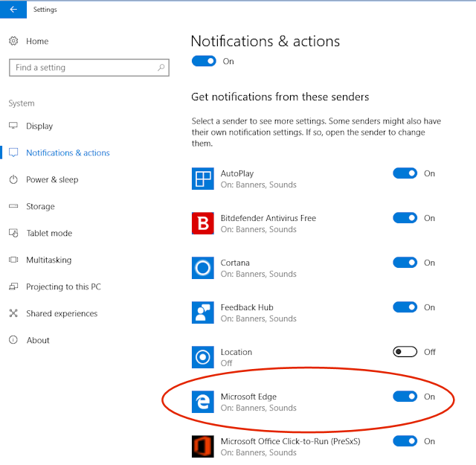Click the Tablet mode icon
The width and height of the screenshot is (476, 465).
(13, 233)
